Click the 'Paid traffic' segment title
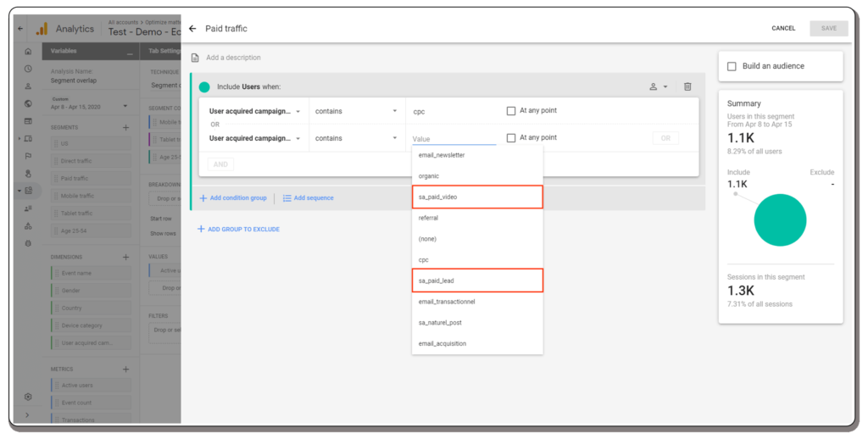The width and height of the screenshot is (868, 439). (x=226, y=28)
